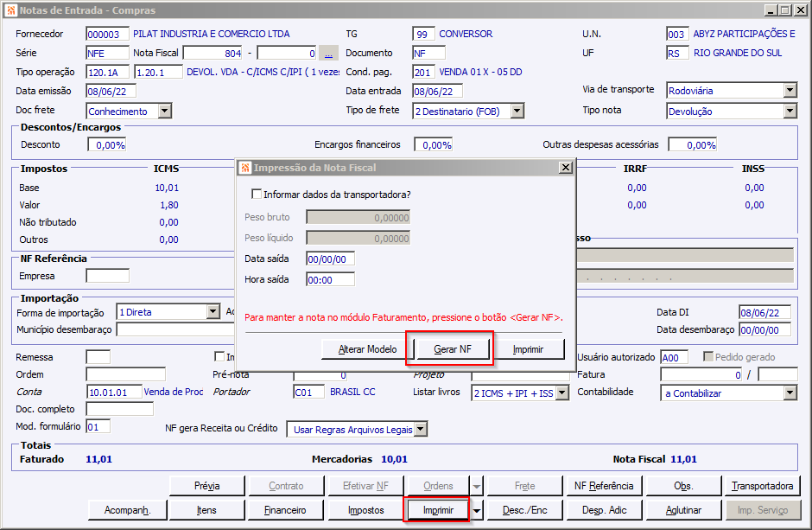The height and width of the screenshot is (530, 812).
Task: Toggle the checkbox left of Pré-nota area
Action: point(219,356)
